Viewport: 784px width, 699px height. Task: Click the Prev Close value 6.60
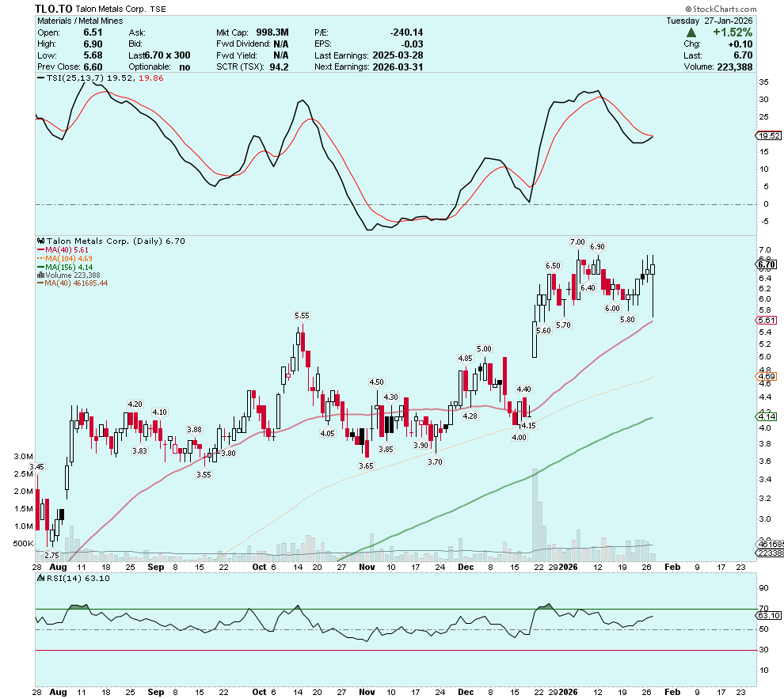93,67
